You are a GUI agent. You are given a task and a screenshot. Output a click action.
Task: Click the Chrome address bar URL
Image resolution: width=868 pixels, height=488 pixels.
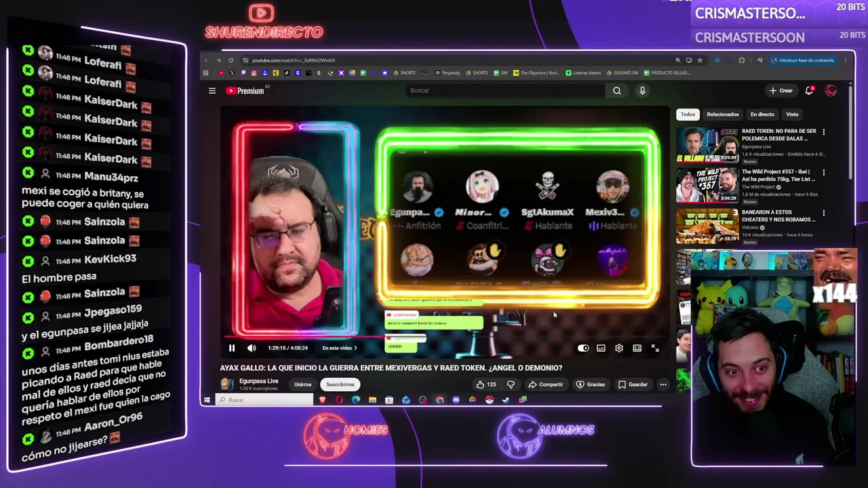pos(293,60)
